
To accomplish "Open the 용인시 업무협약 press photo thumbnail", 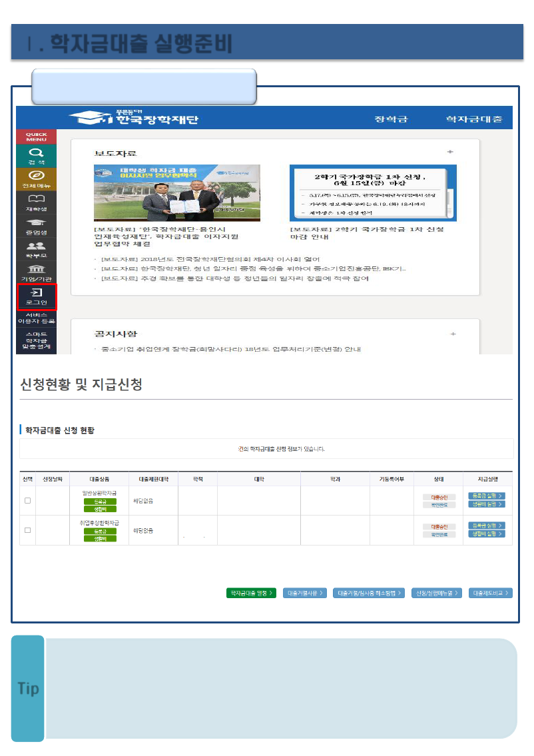I will point(177,193).
